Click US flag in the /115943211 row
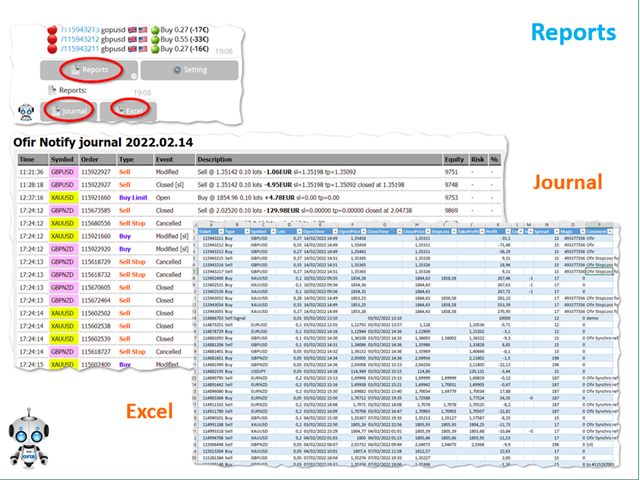 (x=142, y=49)
